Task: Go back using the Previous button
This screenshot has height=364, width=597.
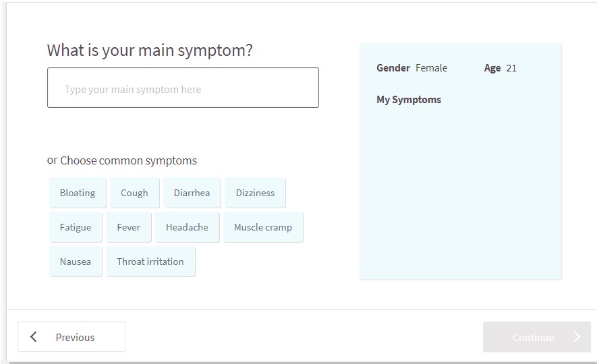Action: click(72, 336)
